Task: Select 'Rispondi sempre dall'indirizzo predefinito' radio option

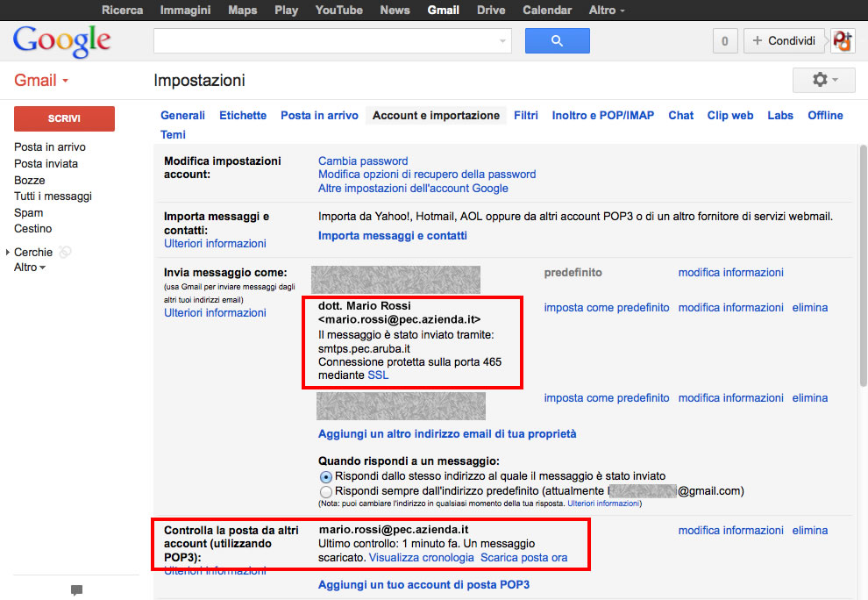Action: tap(326, 491)
